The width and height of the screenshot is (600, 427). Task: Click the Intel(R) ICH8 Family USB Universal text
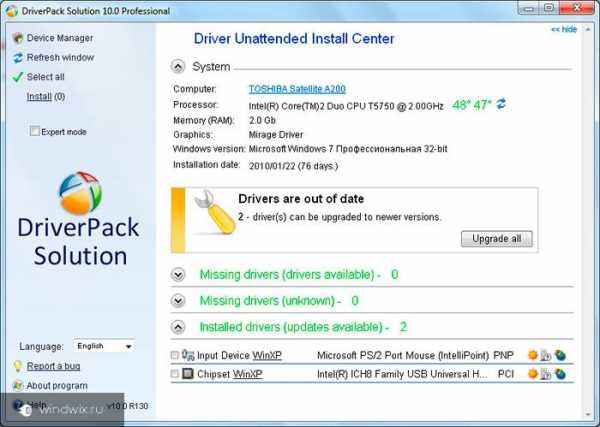402,374
